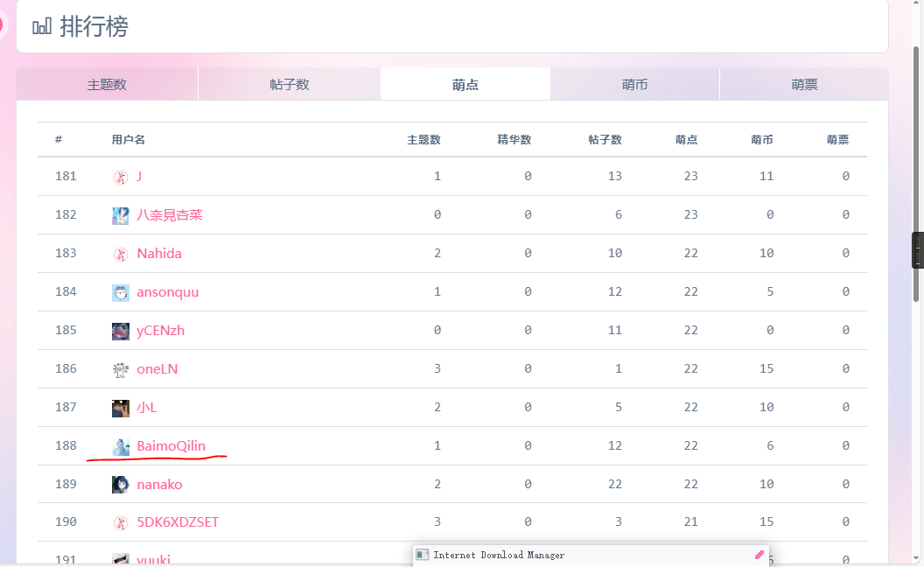
Task: Click the leaderboard chart icon in header
Action: pyautogui.click(x=42, y=27)
